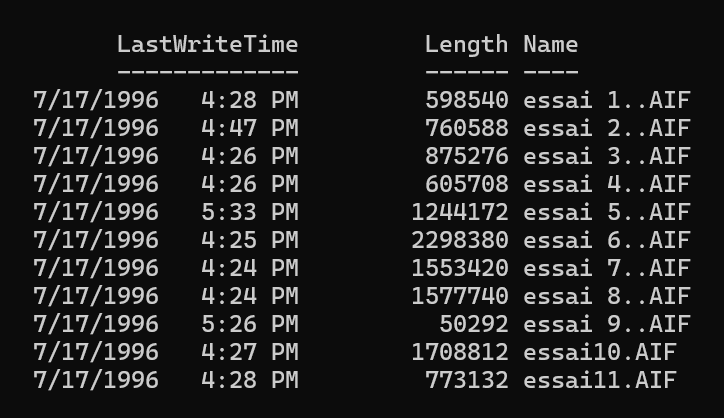The image size is (724, 418).
Task: Select the file name essai 1..AIF
Action: tap(606, 100)
